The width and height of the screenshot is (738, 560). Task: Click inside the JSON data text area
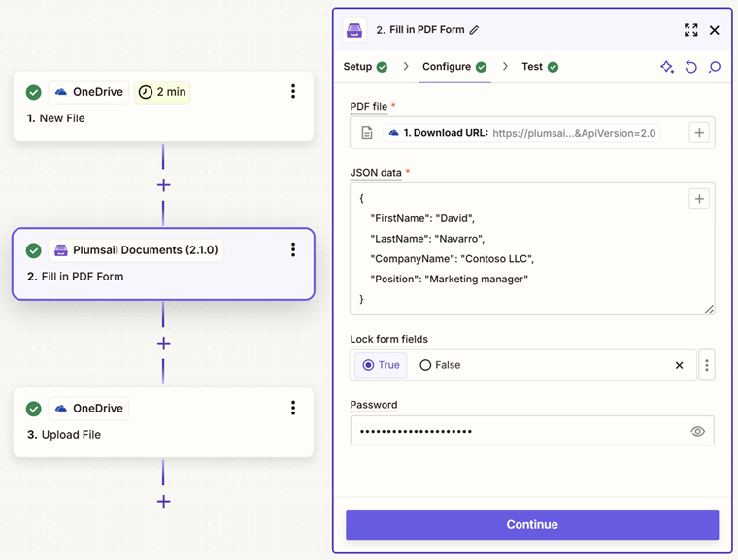pyautogui.click(x=532, y=248)
